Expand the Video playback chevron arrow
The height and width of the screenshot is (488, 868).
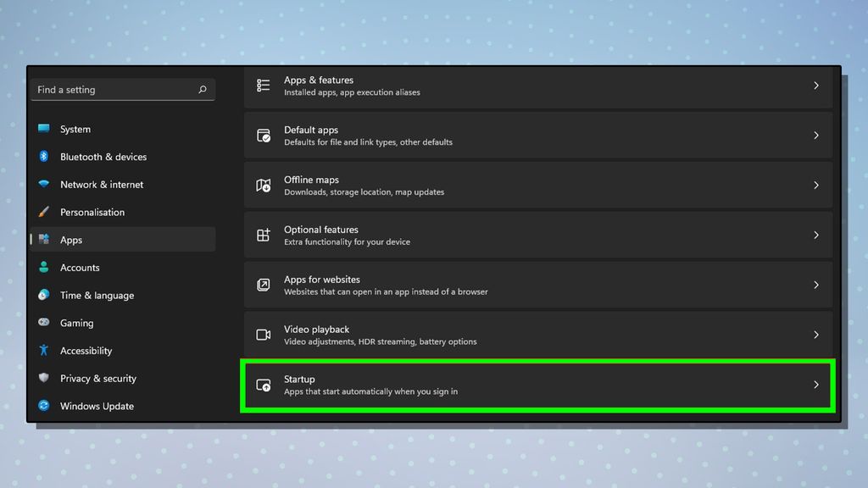tap(815, 335)
